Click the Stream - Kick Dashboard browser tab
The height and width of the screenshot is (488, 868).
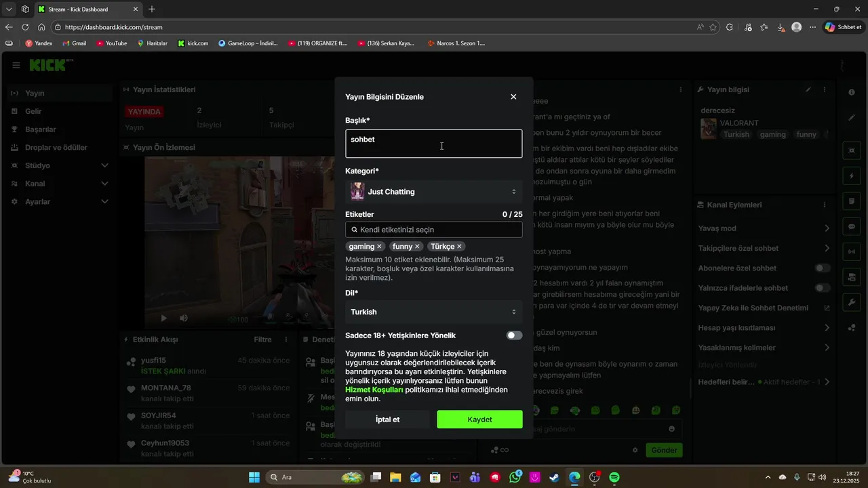[88, 9]
